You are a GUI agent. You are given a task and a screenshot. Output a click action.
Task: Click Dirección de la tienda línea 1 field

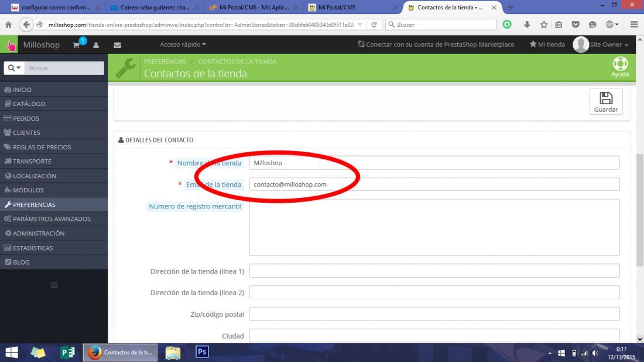tap(434, 271)
